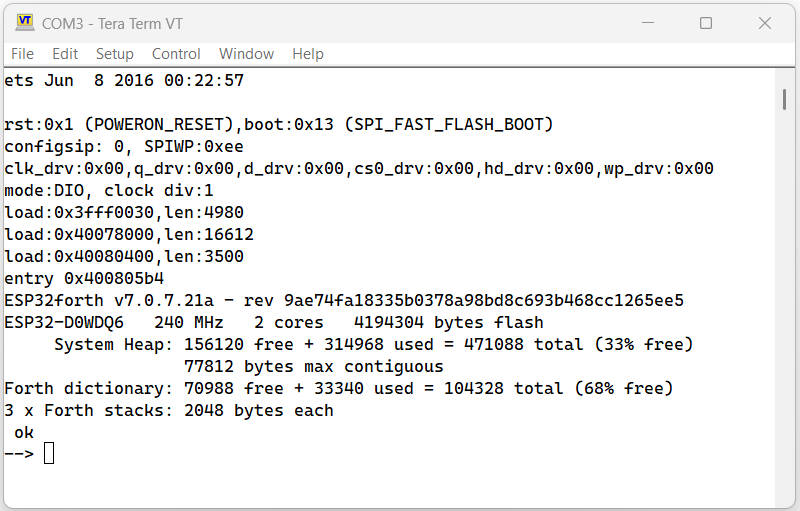
Task: Click the scrollbar up arrow
Action: click(x=787, y=78)
